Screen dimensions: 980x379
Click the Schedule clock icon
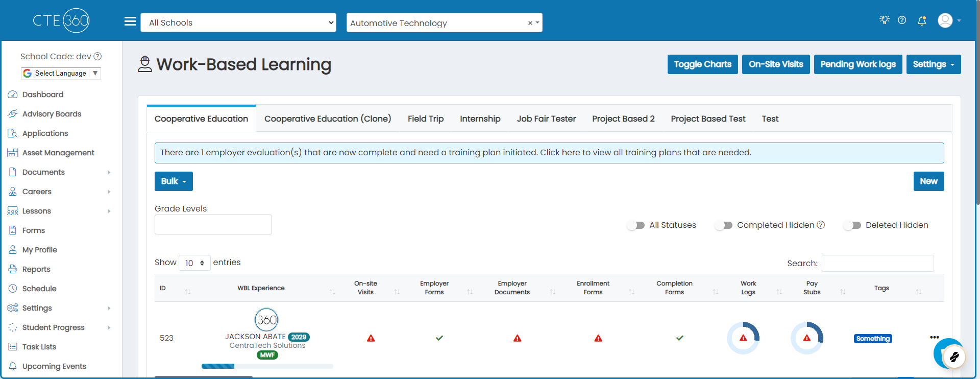point(13,289)
